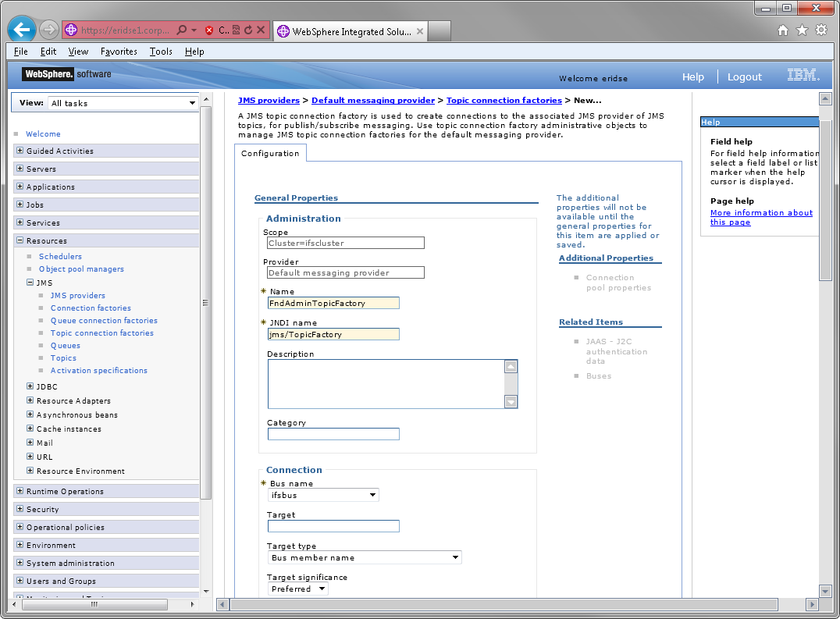The height and width of the screenshot is (619, 840).
Task: Go back with the browser back arrow
Action: pyautogui.click(x=21, y=30)
